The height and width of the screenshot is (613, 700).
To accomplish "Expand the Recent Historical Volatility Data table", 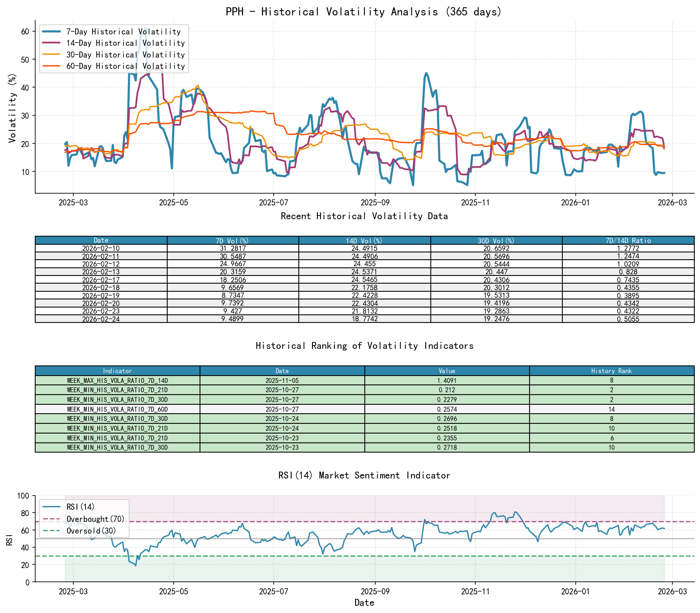I will tap(364, 216).
